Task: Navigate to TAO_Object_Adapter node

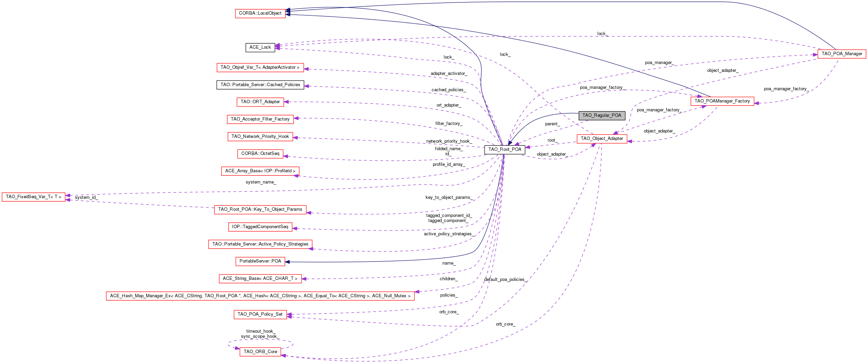Action: coord(602,139)
